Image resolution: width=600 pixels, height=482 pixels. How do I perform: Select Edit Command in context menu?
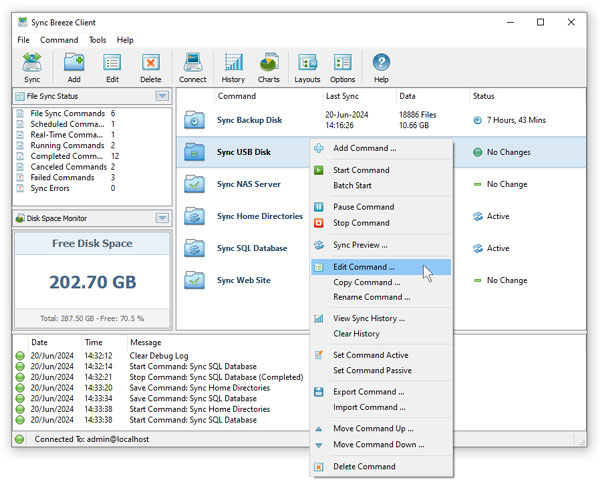(x=381, y=267)
